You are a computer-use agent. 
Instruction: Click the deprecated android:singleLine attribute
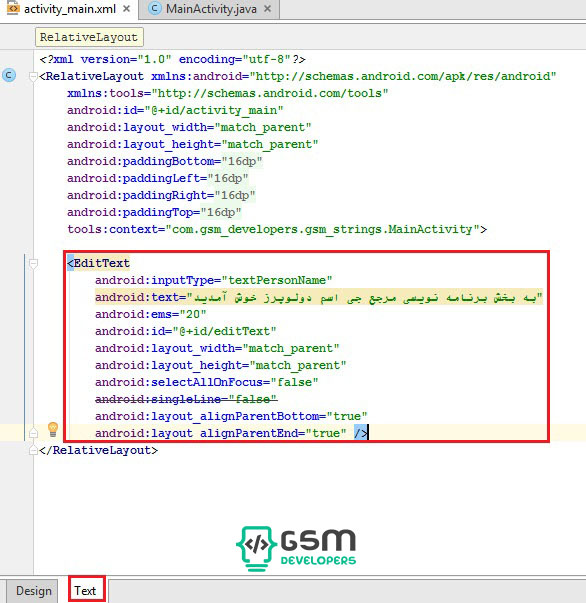[186, 399]
